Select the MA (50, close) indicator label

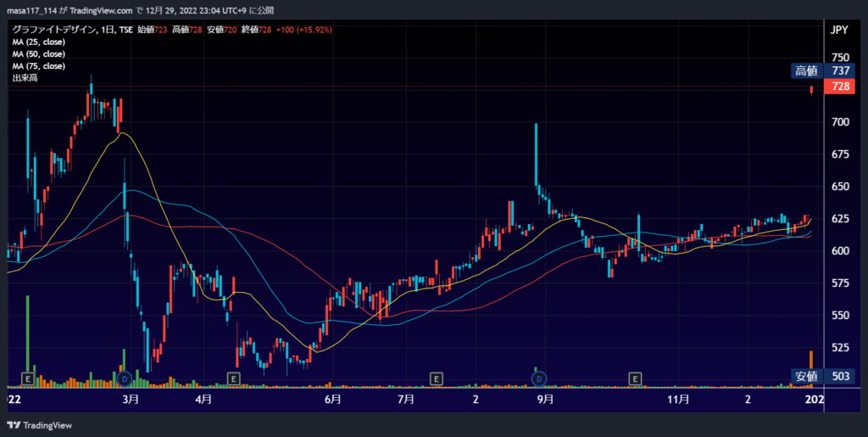pyautogui.click(x=39, y=53)
